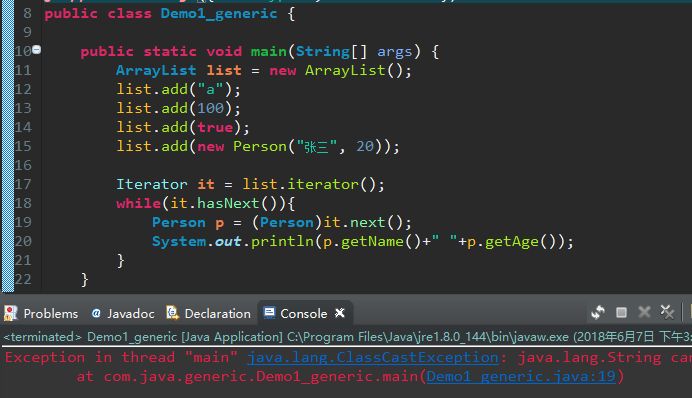
Task: Click the Declaration tab icon
Action: point(172,313)
